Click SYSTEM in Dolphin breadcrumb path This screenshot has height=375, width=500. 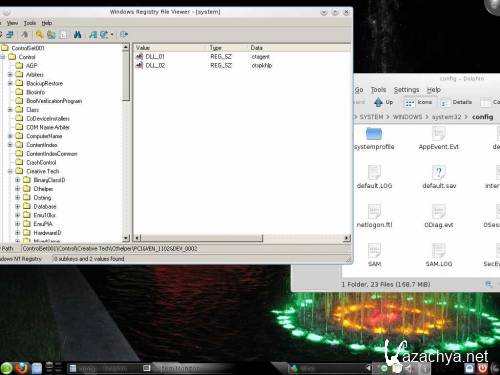coord(371,117)
